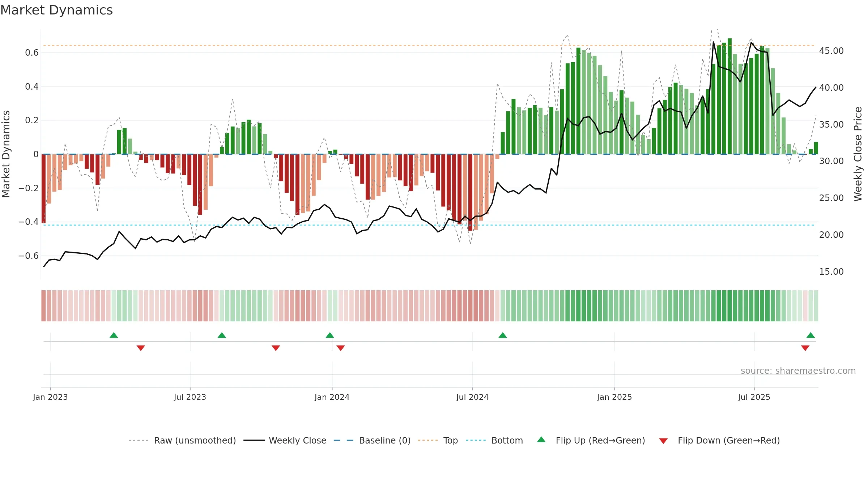Click the 30.00 price axis label
The height and width of the screenshot is (488, 868).
(831, 161)
